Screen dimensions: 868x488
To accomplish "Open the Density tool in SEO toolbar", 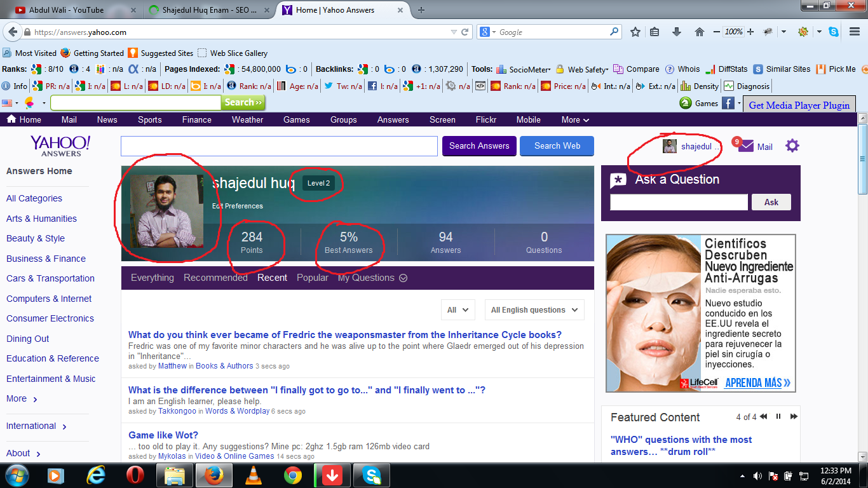I will [699, 86].
